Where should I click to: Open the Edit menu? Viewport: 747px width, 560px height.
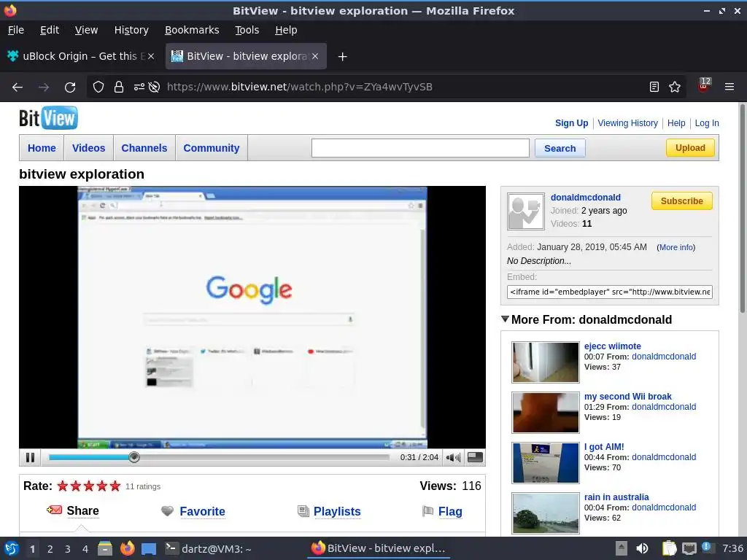click(x=50, y=30)
